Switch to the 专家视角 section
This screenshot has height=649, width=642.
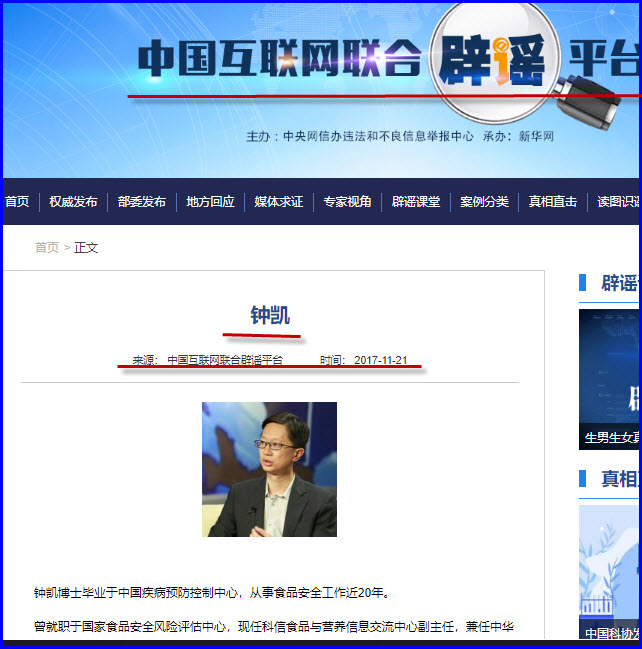[x=347, y=202]
